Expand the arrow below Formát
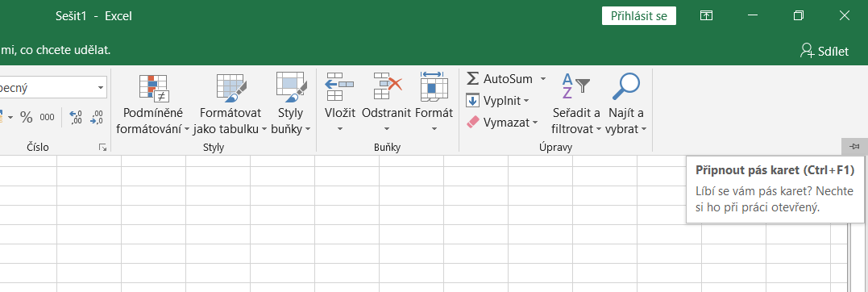This screenshot has height=292, width=868. coord(434,129)
